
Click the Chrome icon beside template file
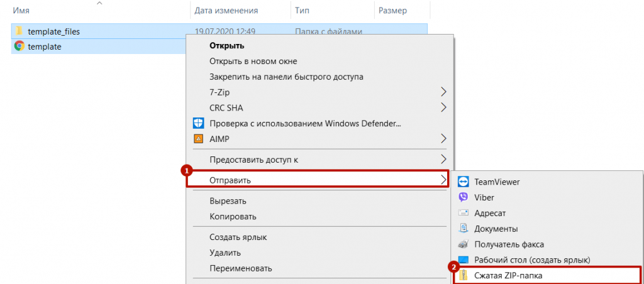point(19,46)
